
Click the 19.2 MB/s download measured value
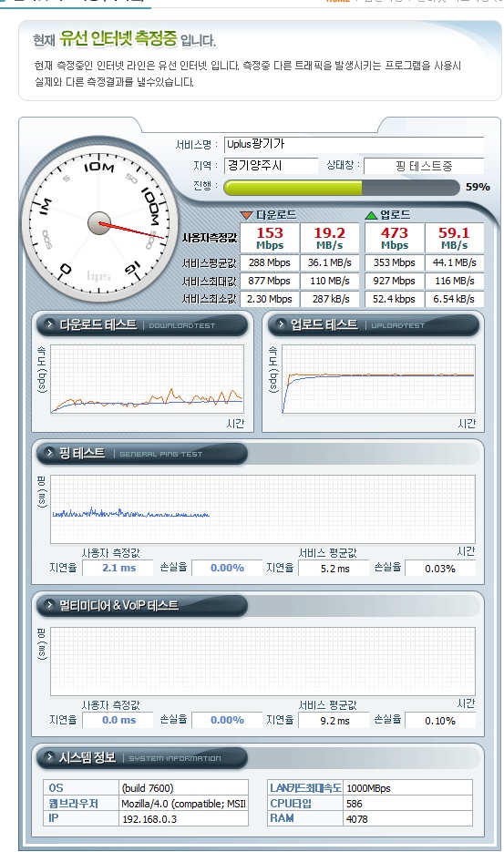330,238
